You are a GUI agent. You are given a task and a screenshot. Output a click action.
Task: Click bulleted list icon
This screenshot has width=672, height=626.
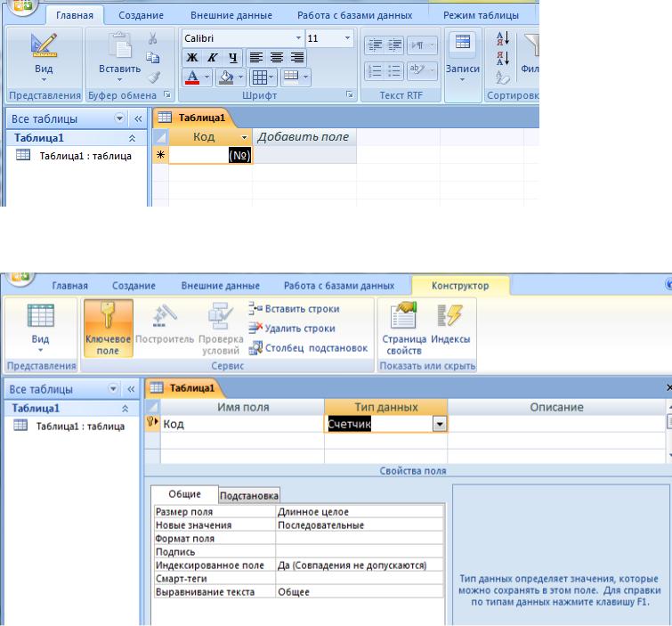[394, 70]
